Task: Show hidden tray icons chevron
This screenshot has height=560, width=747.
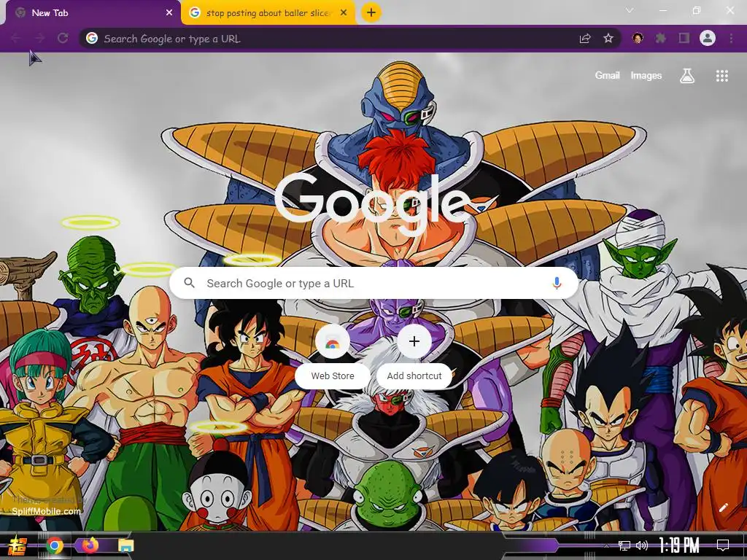Action: 606,545
